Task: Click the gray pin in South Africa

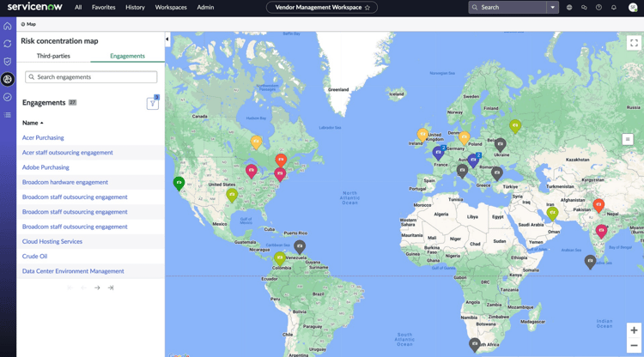Action: point(474,345)
